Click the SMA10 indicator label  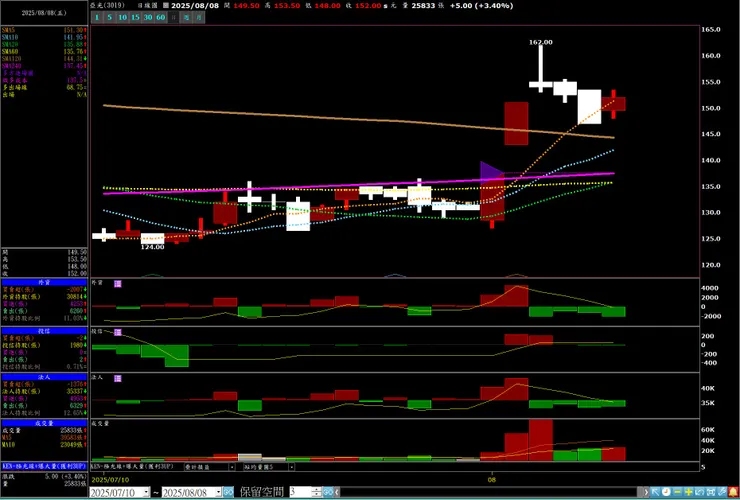coord(10,37)
